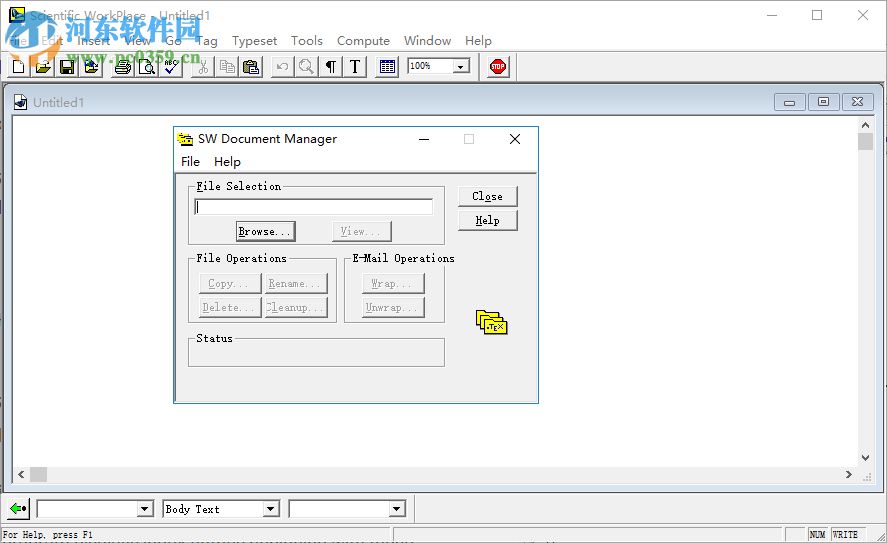Click the Print toolbar icon
Screen dimensions: 887x543
[x=122, y=67]
